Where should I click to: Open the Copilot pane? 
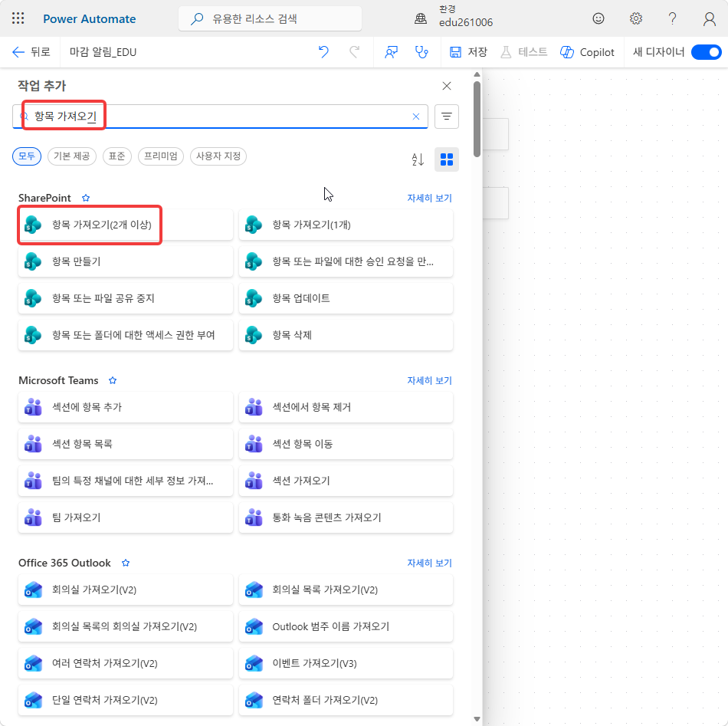[587, 52]
